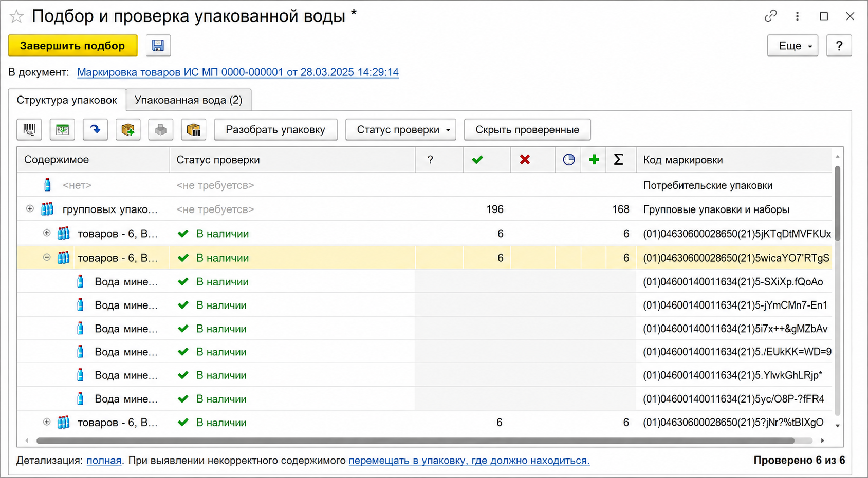The width and height of the screenshot is (868, 478).
Task: Collapse the highlighted package 5wicaYO7'RTgS
Action: [x=47, y=257]
